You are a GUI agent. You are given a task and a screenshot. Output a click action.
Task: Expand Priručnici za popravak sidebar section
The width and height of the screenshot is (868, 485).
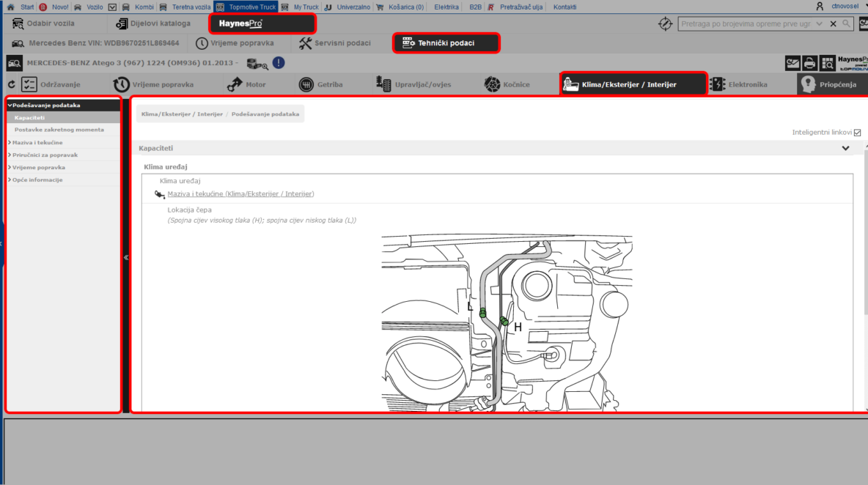click(63, 155)
